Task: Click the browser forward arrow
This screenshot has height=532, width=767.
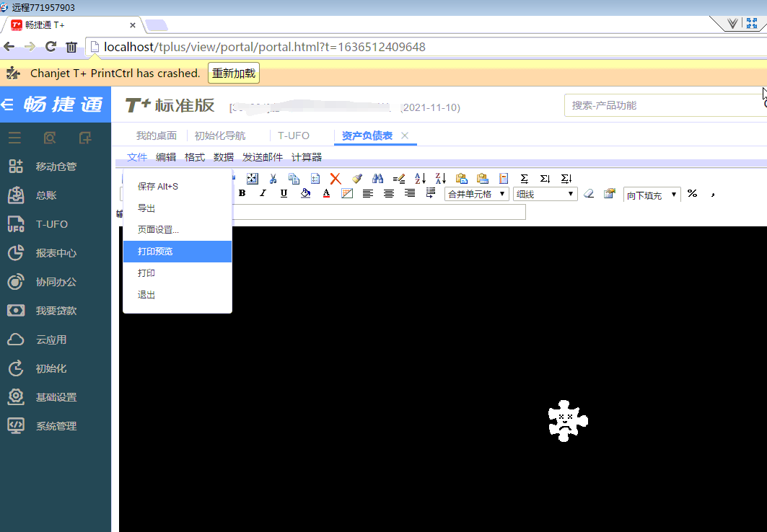Action: click(x=30, y=46)
